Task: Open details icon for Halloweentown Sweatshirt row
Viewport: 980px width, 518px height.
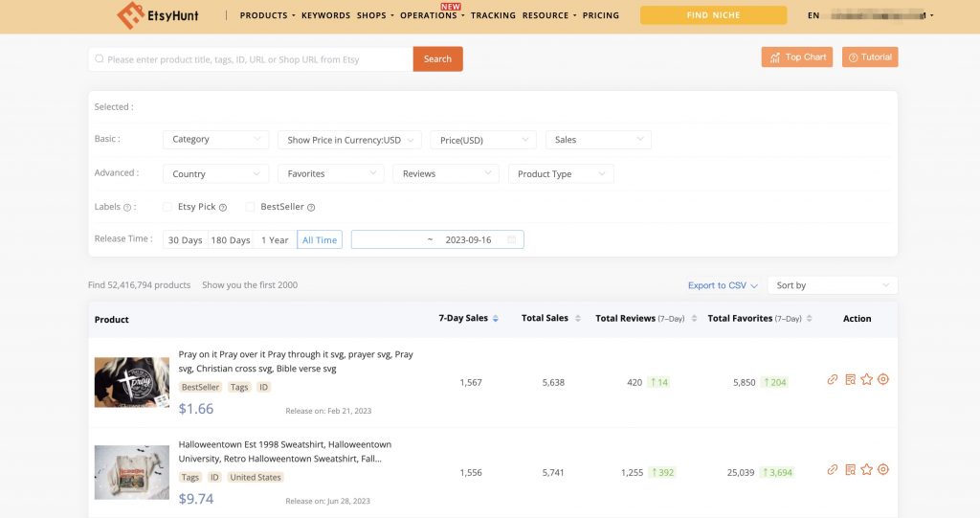Action: (850, 470)
